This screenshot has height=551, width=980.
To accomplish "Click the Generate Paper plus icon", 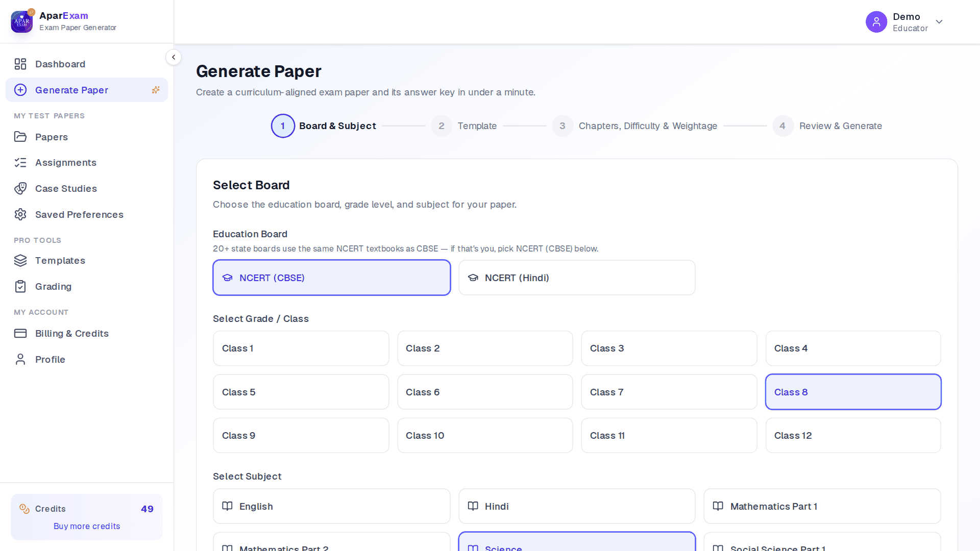I will (x=20, y=90).
